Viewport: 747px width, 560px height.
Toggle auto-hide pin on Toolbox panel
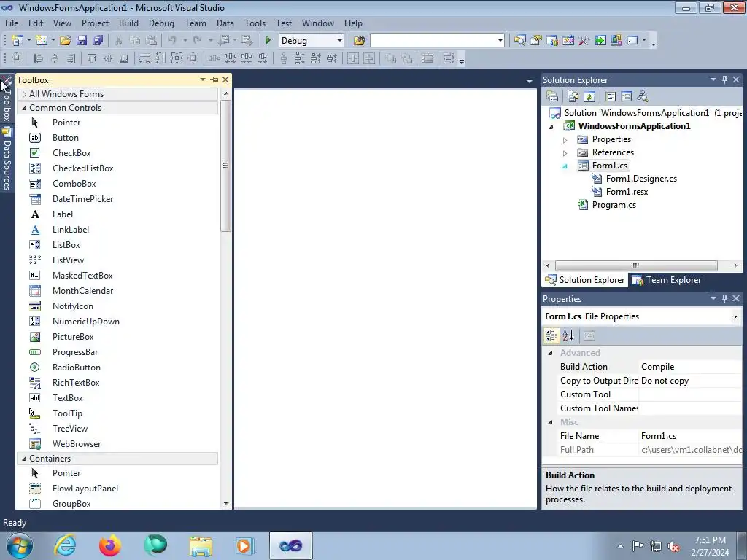214,79
